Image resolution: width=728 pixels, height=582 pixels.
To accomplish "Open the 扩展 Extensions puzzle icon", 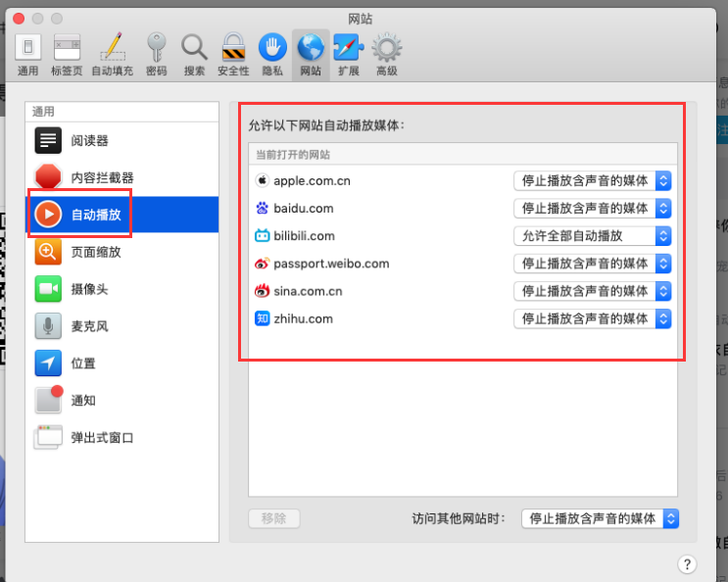I will coord(349,47).
